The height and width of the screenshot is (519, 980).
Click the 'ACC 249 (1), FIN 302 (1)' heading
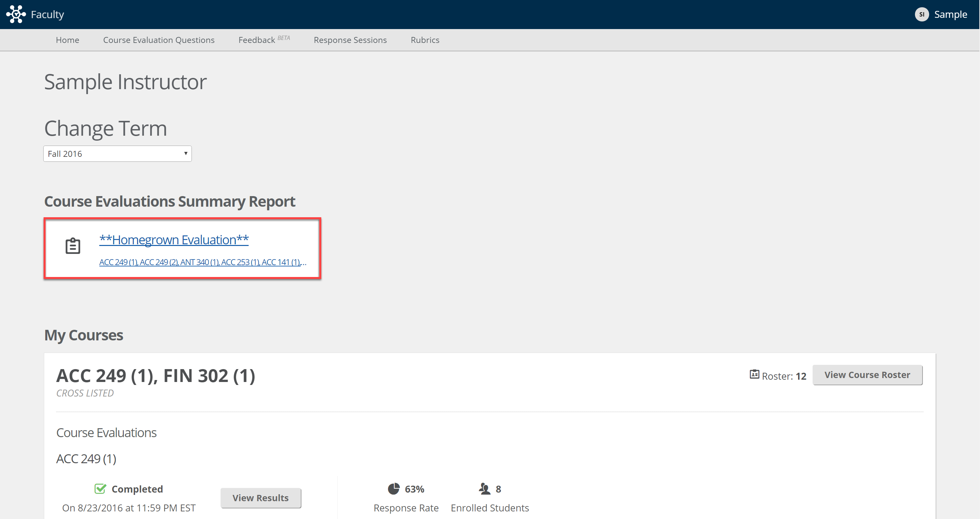156,376
